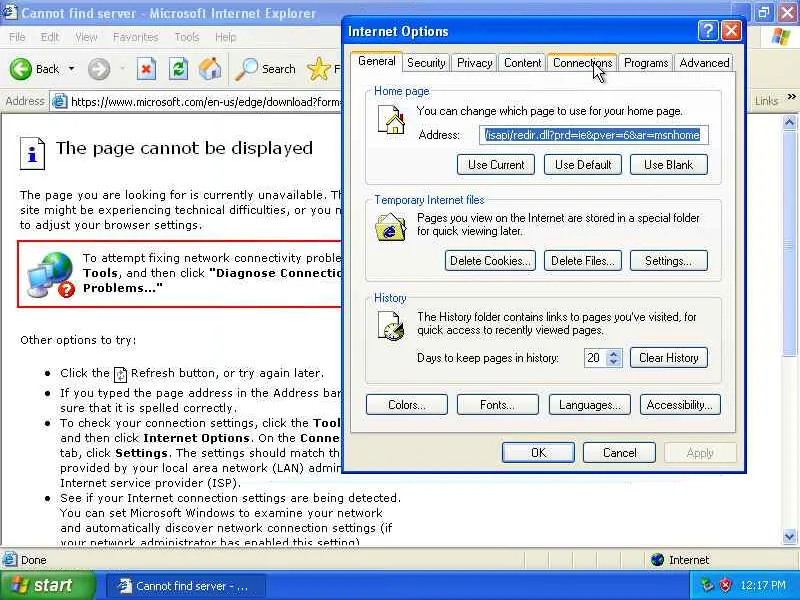Increase days to keep history spinner
The height and width of the screenshot is (600, 800).
(614, 353)
